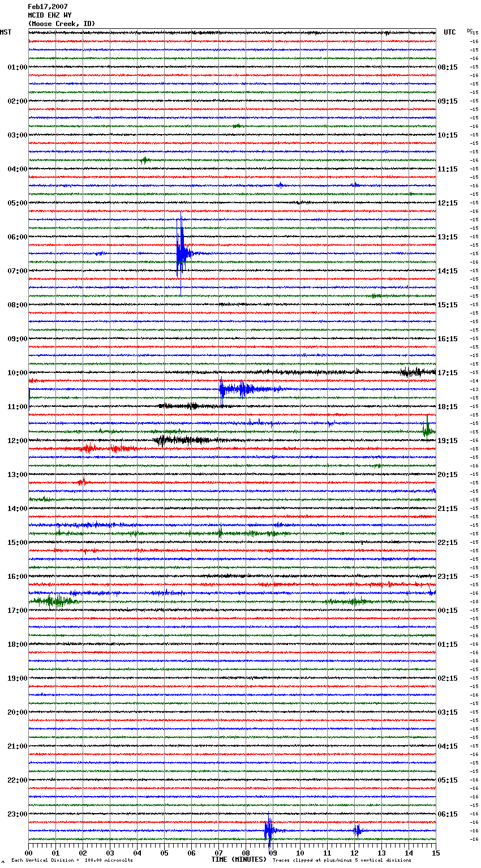Click the 06:15 UTC time label
The image size is (481, 868).
[448, 814]
